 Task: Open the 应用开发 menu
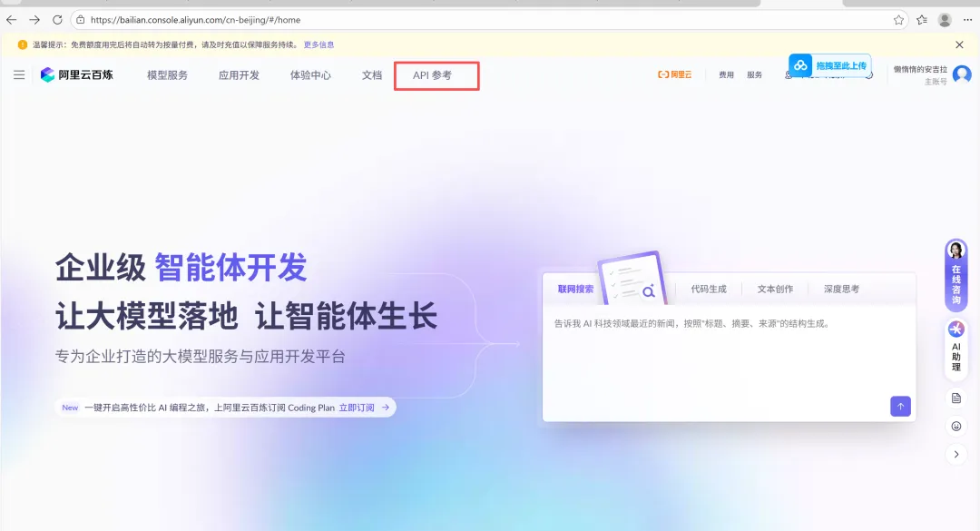coord(239,75)
